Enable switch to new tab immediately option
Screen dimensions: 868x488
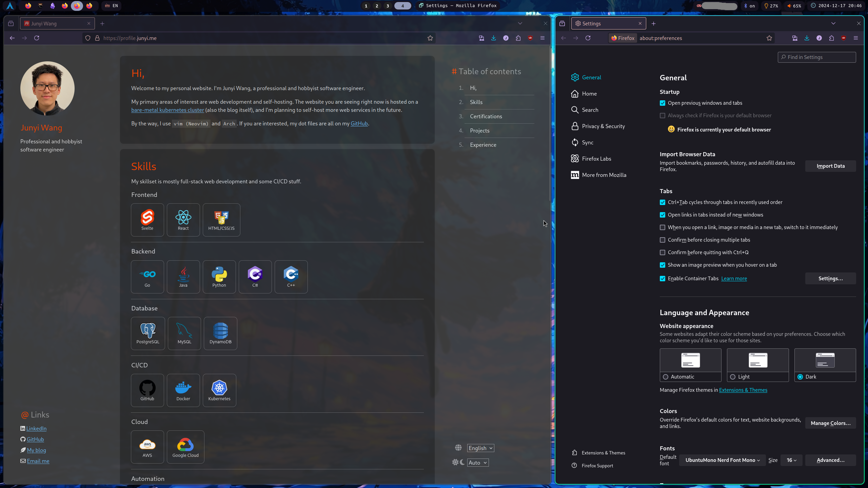point(663,227)
